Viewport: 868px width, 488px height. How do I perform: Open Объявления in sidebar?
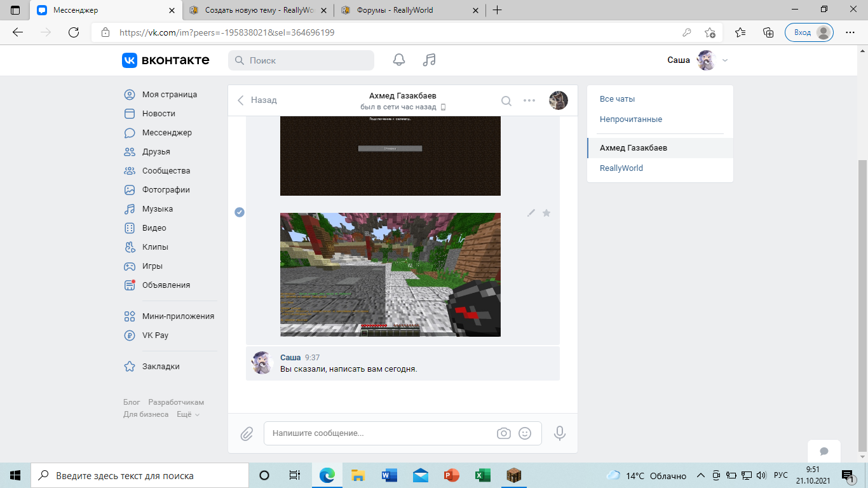pos(157,285)
